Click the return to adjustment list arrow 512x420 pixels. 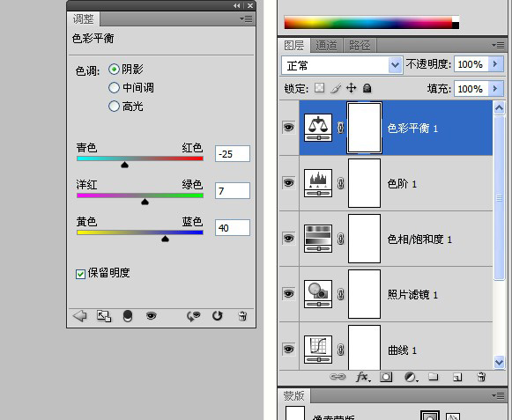tap(80, 316)
